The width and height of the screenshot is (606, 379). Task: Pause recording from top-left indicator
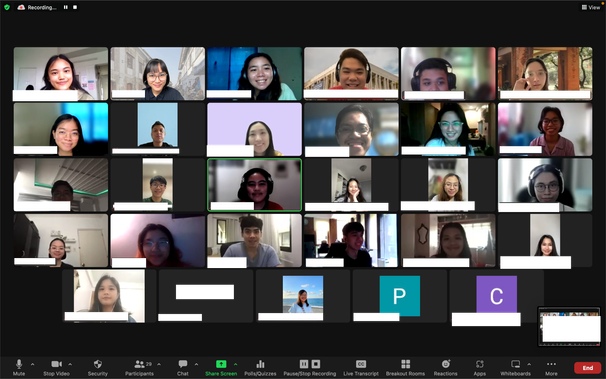(x=66, y=7)
